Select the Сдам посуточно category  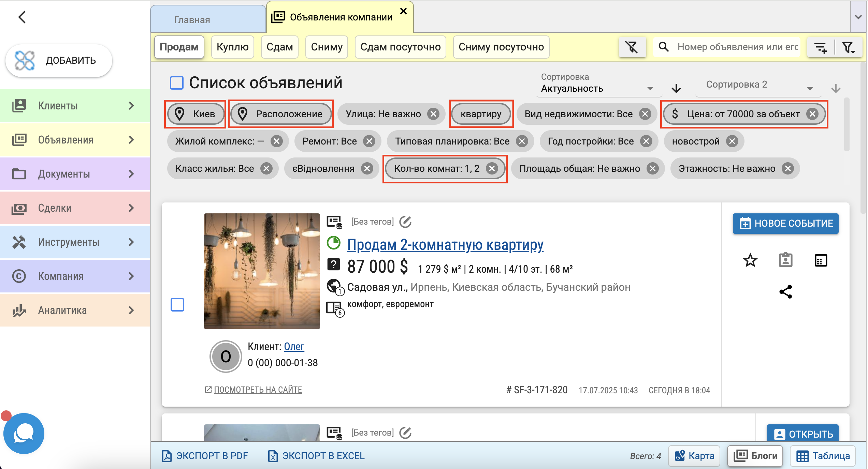[400, 47]
